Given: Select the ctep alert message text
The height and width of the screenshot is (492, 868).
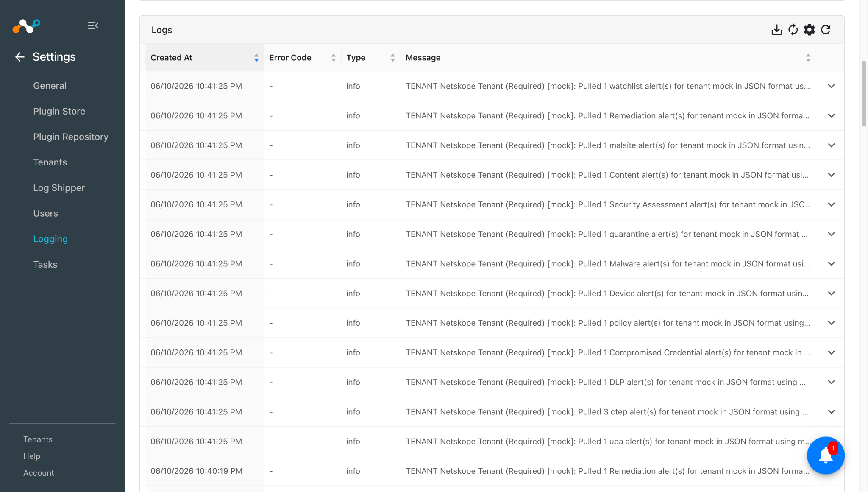Looking at the screenshot, I should (607, 412).
